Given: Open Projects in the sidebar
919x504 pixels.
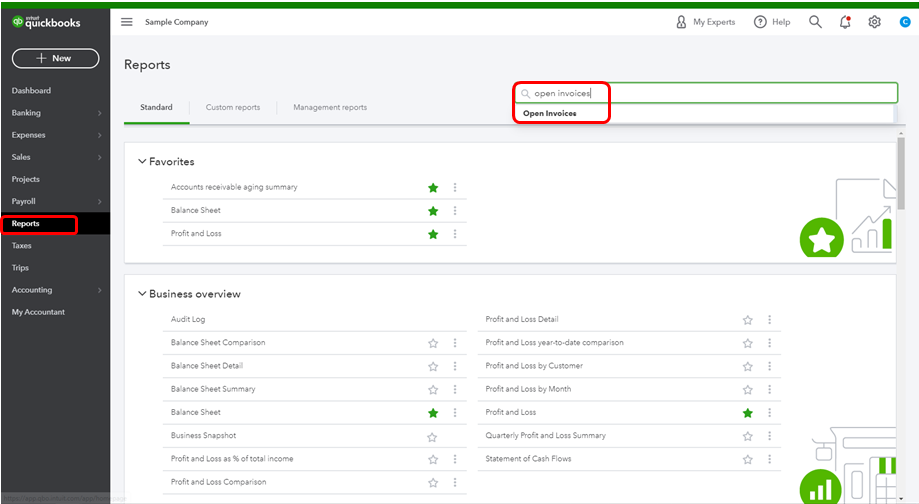Looking at the screenshot, I should pos(26,179).
